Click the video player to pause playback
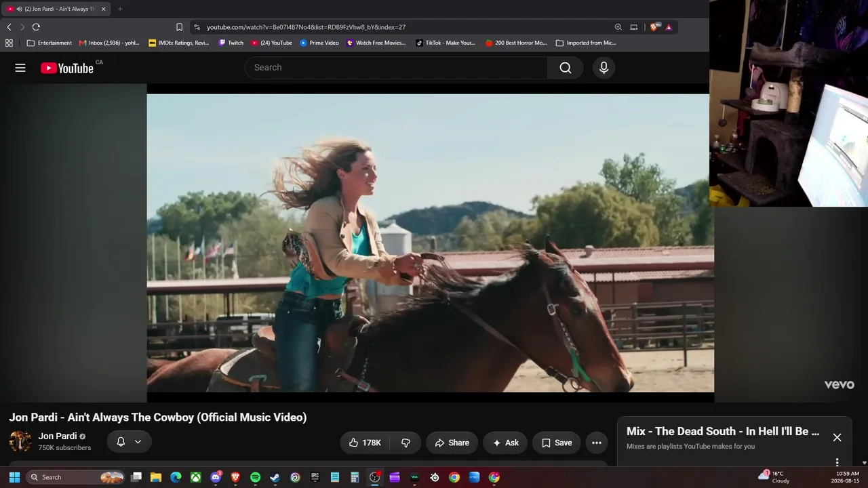 click(x=431, y=243)
